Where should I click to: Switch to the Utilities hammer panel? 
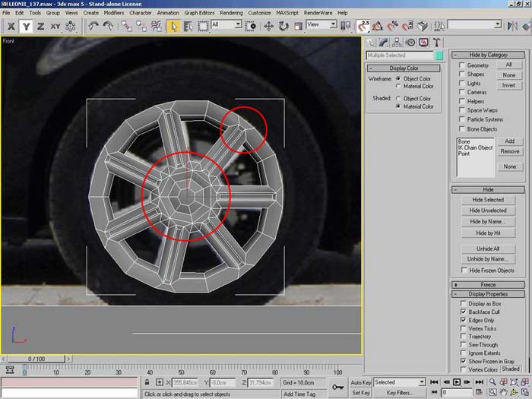(435, 43)
